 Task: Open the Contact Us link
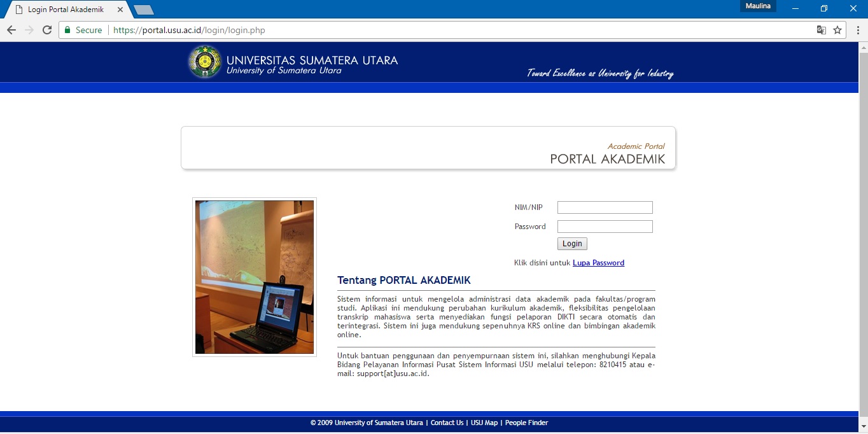[x=447, y=423]
